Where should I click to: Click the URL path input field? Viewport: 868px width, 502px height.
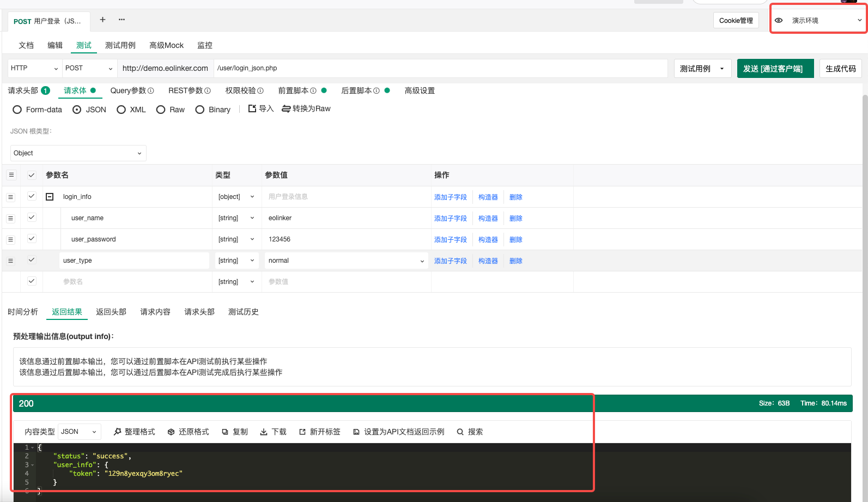coord(440,68)
